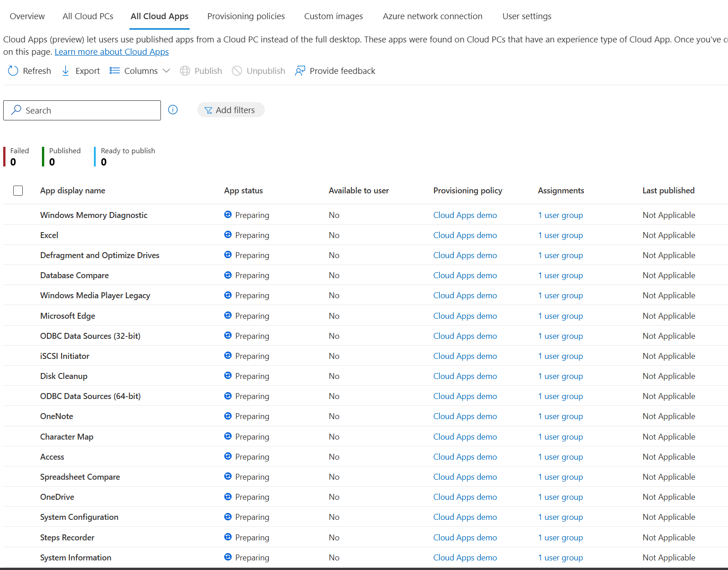
Task: Go to the Custom images tab
Action: pos(333,16)
